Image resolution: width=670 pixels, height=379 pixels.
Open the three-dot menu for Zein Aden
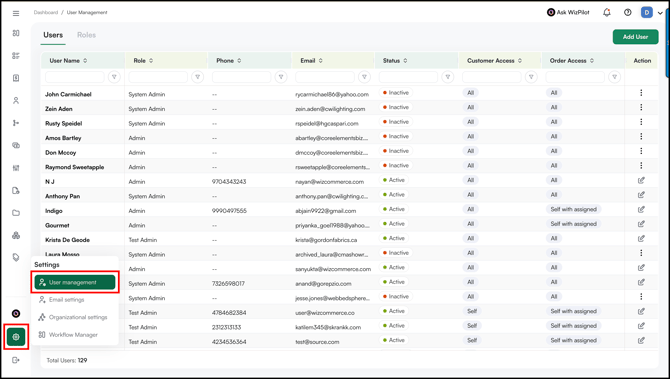pyautogui.click(x=641, y=107)
